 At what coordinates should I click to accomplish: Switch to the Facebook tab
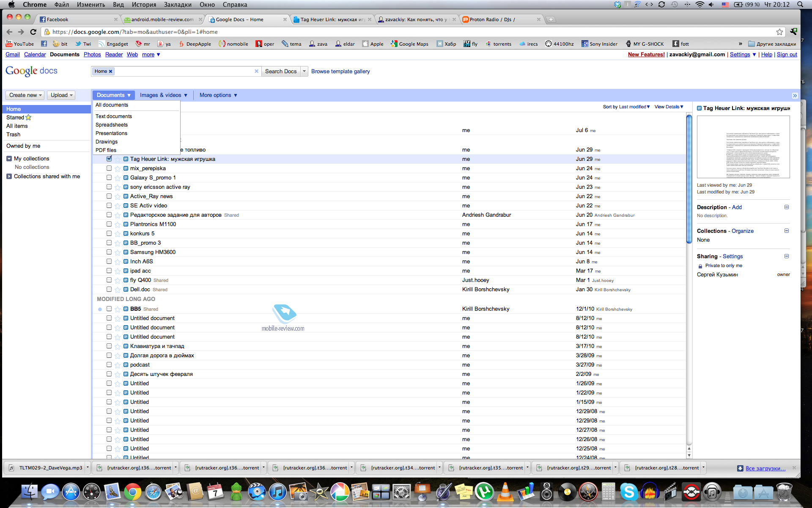[x=78, y=19]
